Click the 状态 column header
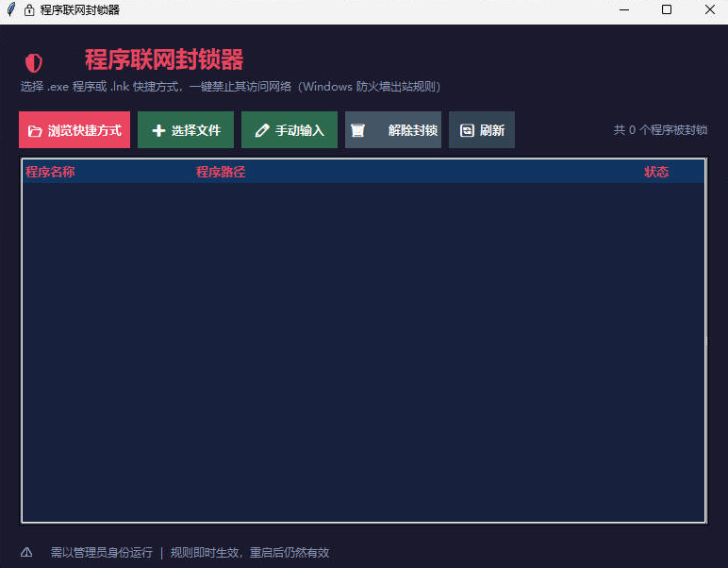The image size is (728, 568). [x=656, y=172]
